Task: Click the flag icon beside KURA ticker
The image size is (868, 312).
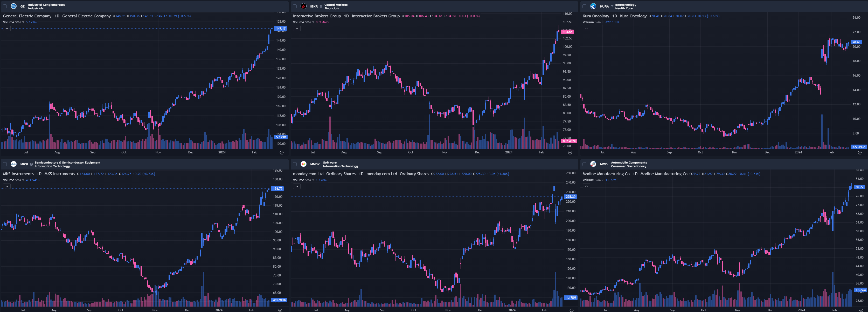Action: [x=612, y=6]
